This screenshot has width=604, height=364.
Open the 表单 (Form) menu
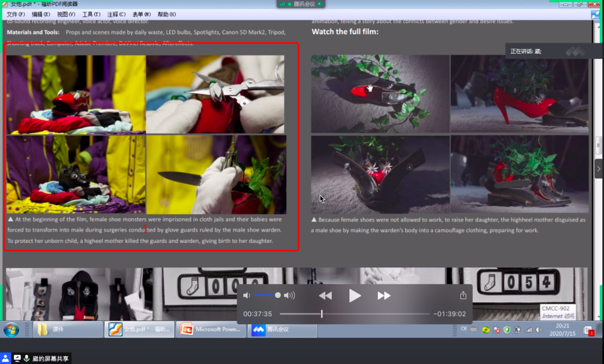pyautogui.click(x=142, y=14)
